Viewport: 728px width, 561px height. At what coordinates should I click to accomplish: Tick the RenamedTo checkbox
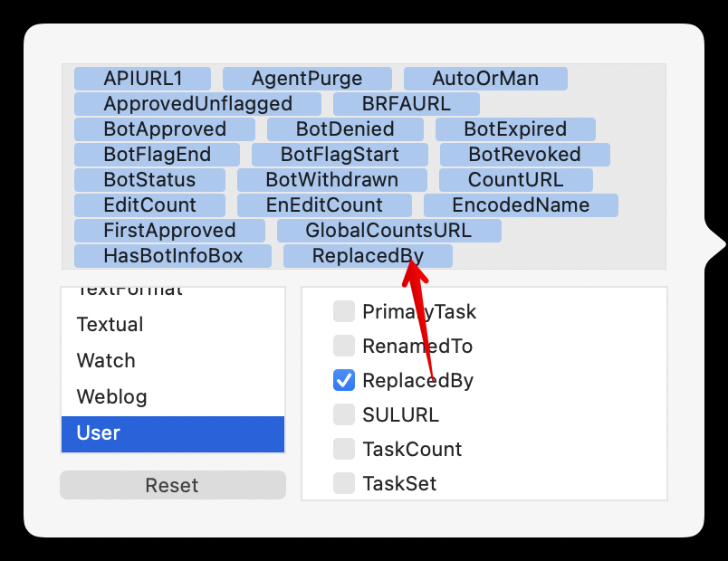(x=344, y=346)
